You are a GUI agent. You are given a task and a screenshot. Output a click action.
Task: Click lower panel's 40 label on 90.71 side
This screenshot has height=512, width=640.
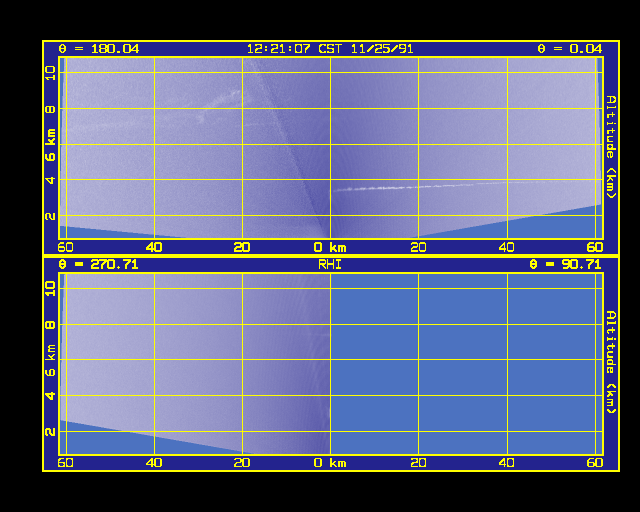point(507,463)
